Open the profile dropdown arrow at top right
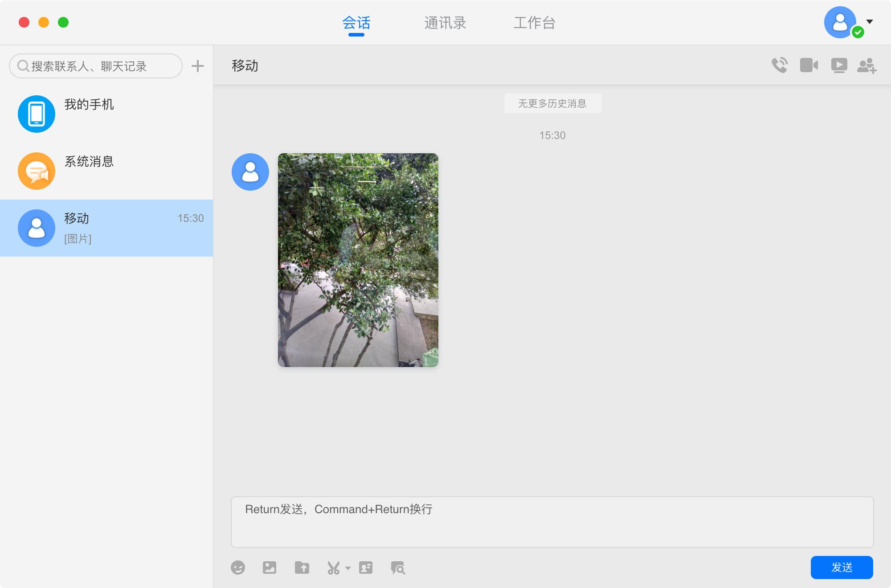This screenshot has width=891, height=588. (868, 21)
